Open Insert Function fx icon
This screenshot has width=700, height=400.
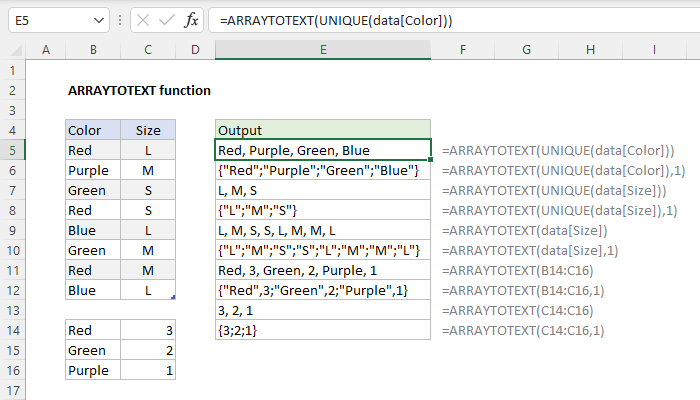tap(192, 21)
